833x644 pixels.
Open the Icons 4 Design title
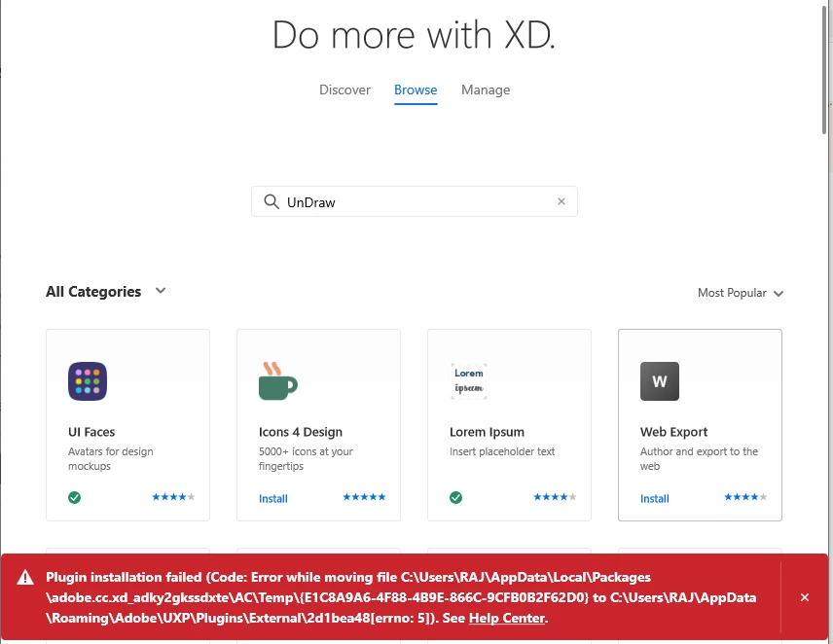tap(301, 432)
